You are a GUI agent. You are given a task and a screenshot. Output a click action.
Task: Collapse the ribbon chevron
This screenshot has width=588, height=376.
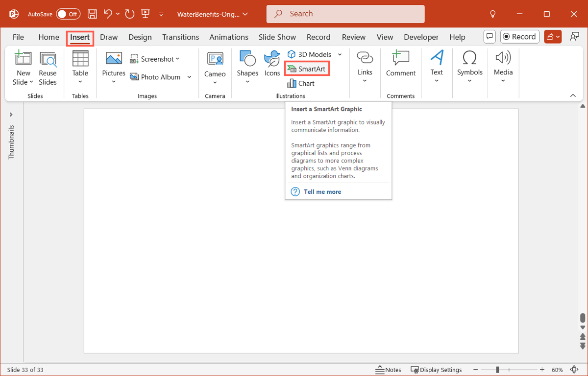573,95
